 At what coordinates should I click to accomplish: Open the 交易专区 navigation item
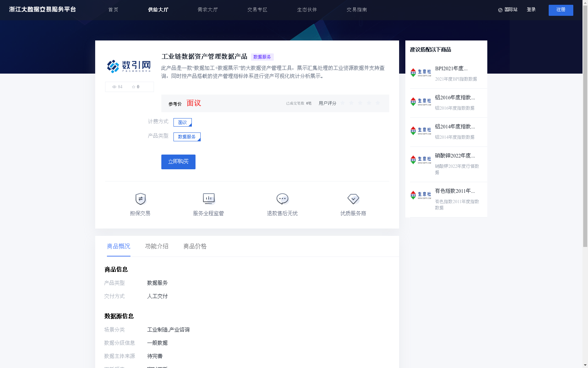point(257,10)
